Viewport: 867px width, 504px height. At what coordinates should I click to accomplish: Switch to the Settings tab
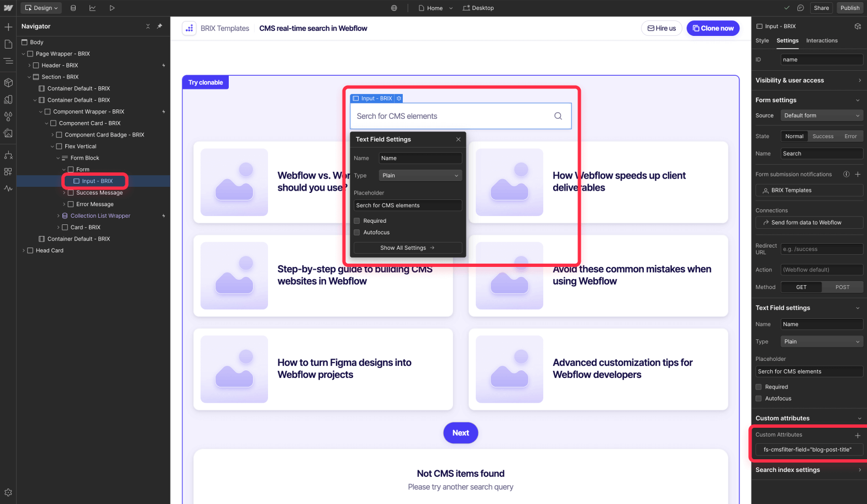point(787,41)
